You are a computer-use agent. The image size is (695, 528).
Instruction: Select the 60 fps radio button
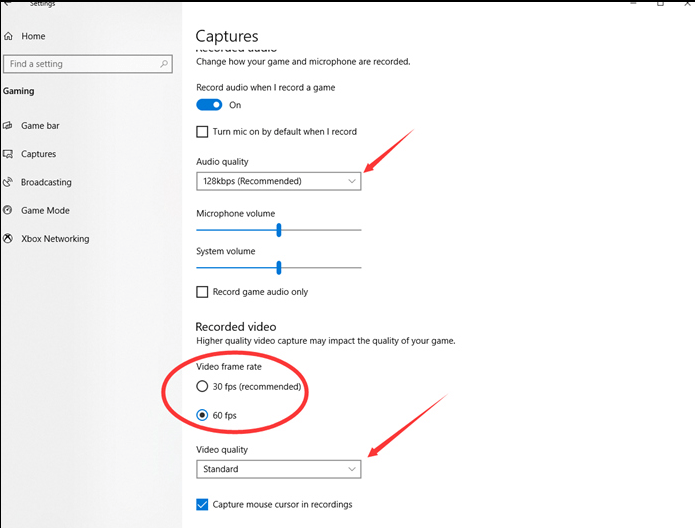[x=203, y=414]
